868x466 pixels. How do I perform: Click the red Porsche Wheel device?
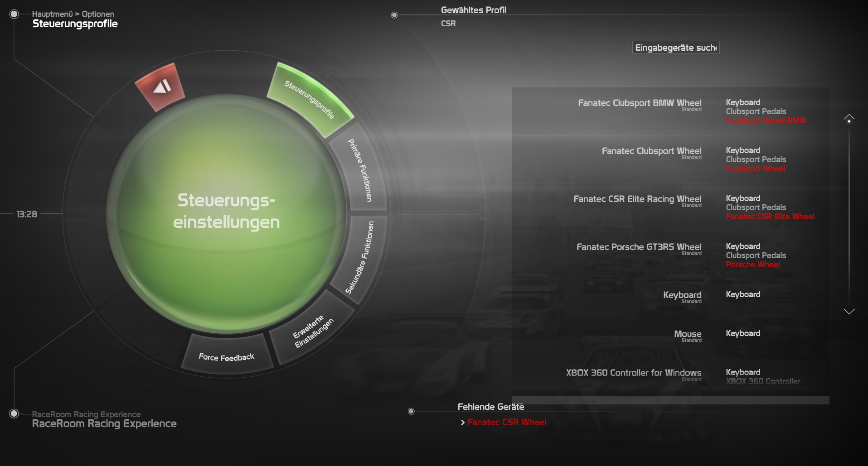pos(753,264)
